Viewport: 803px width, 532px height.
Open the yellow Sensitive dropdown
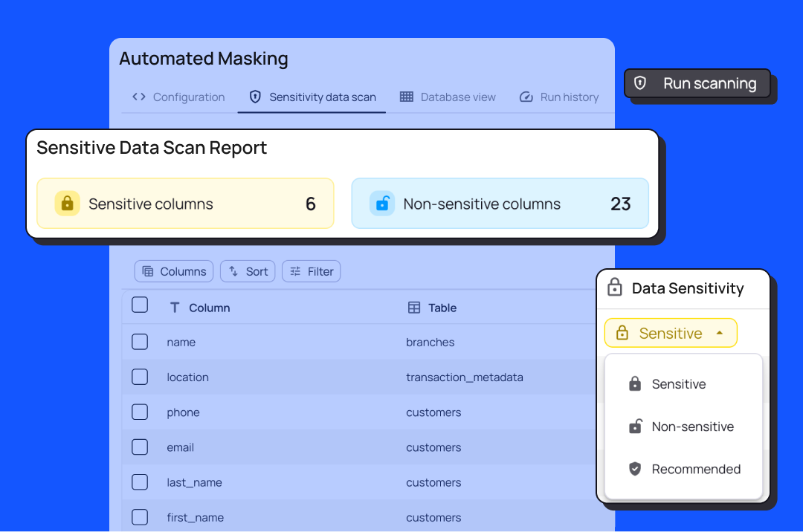coord(671,333)
